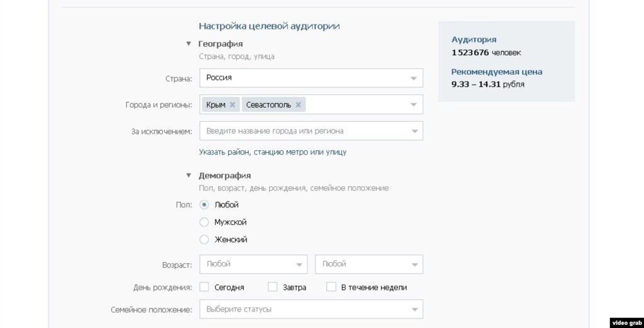
Task: Enable the Сегодня birthday checkbox
Action: (204, 287)
